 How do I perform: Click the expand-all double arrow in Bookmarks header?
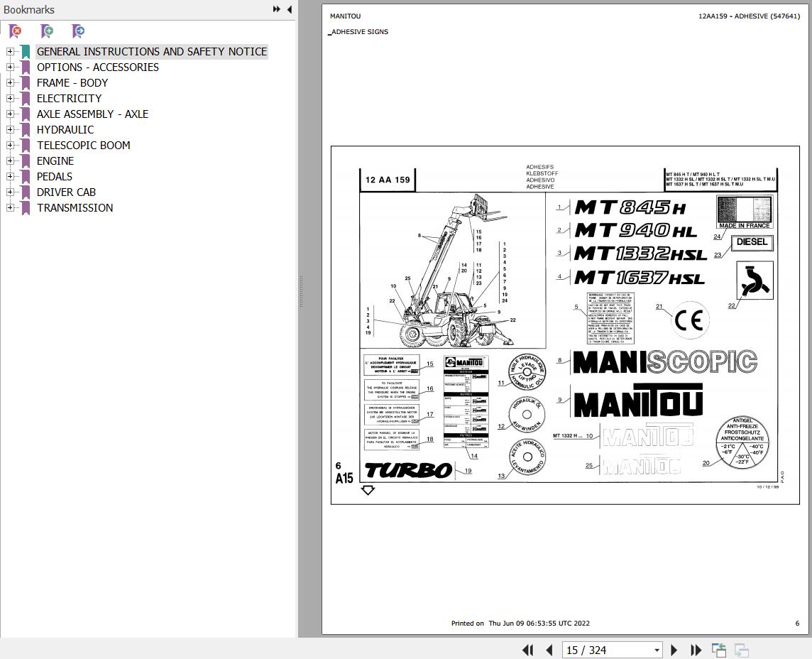click(277, 9)
